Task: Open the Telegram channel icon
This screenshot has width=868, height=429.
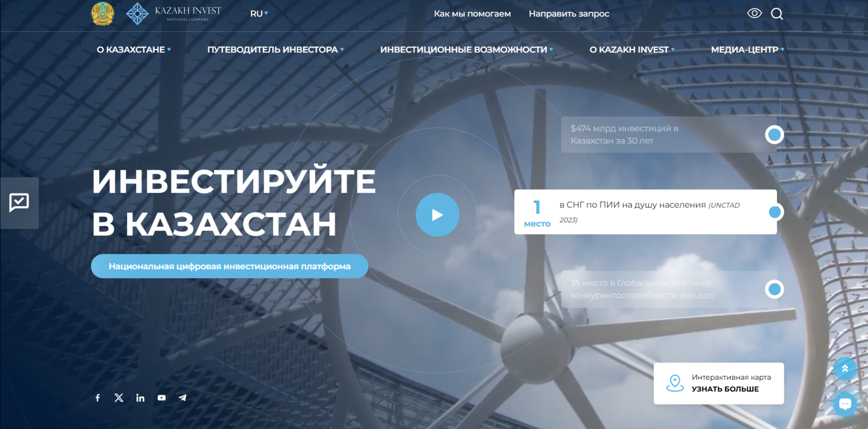Action: pyautogui.click(x=183, y=398)
